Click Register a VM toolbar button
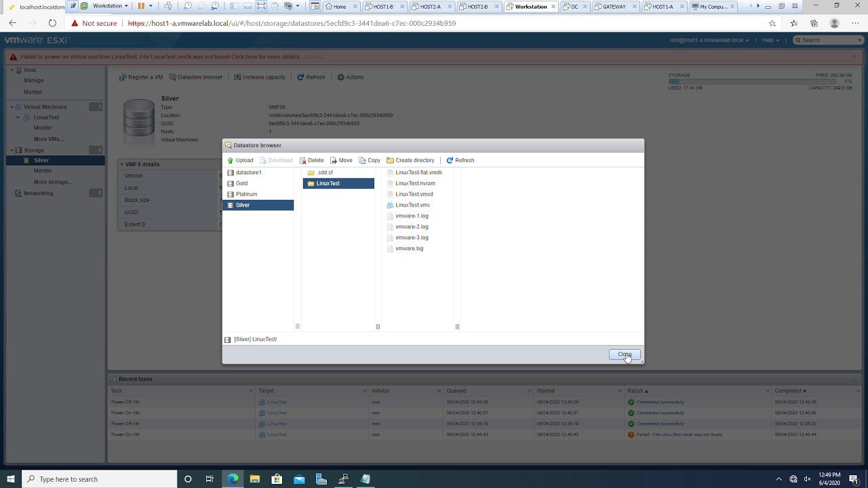Image resolution: width=868 pixels, height=488 pixels. tap(141, 77)
